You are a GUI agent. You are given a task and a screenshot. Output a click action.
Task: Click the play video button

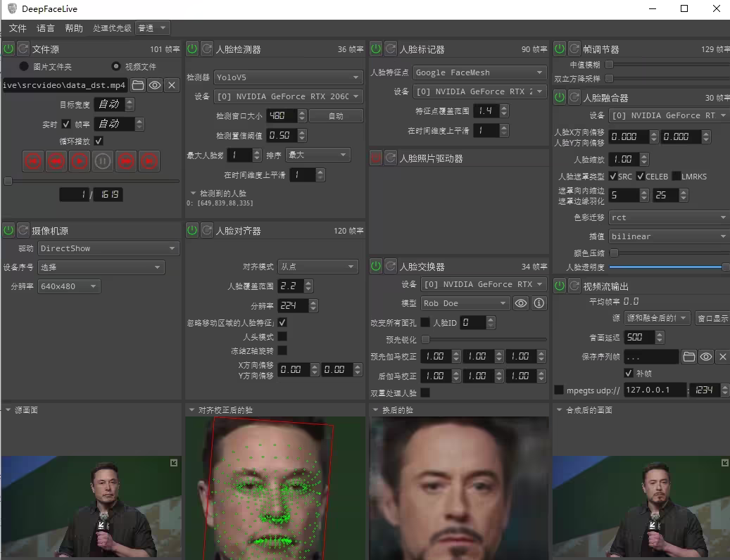tap(80, 161)
